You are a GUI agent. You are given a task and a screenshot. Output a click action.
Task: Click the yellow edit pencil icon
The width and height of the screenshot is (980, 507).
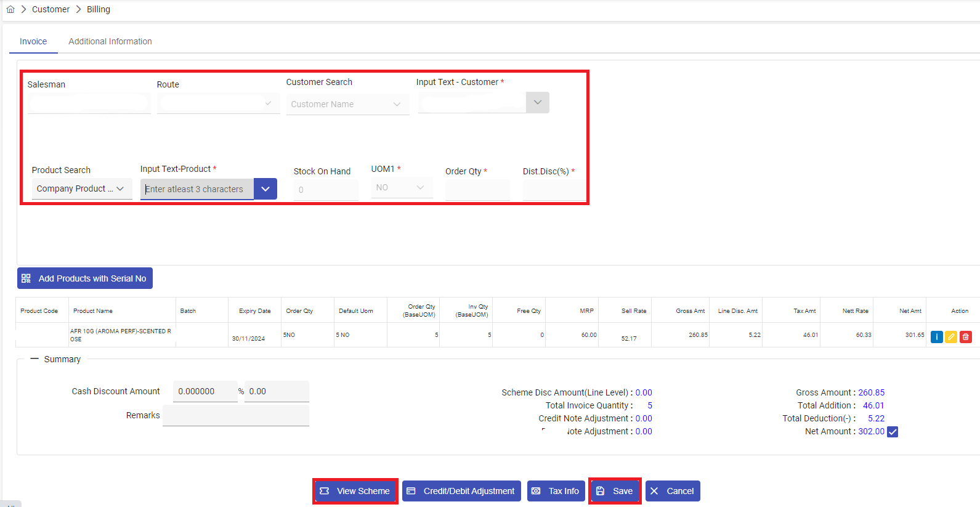[951, 337]
